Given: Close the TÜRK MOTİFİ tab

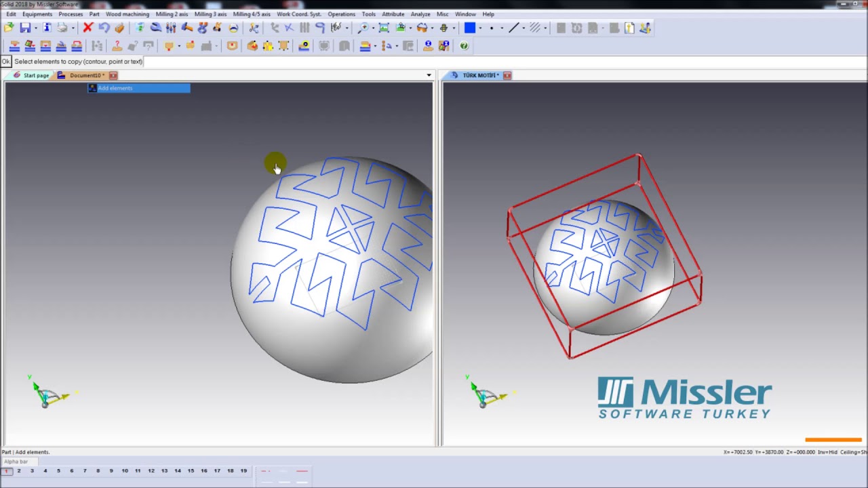Looking at the screenshot, I should coord(507,75).
